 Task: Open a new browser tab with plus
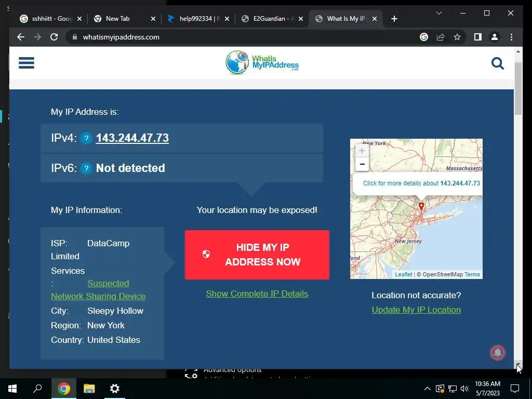click(394, 19)
